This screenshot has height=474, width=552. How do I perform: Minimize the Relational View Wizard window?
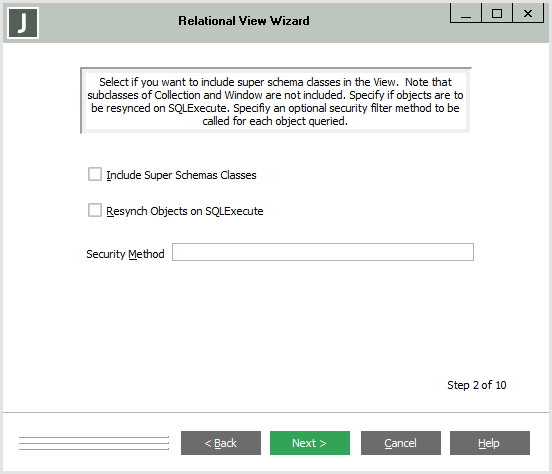pos(465,13)
